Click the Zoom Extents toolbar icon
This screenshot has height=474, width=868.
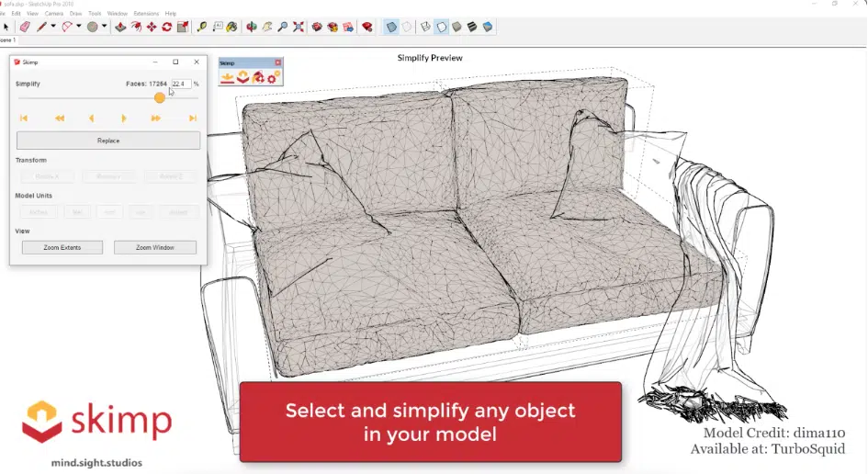coord(299,27)
